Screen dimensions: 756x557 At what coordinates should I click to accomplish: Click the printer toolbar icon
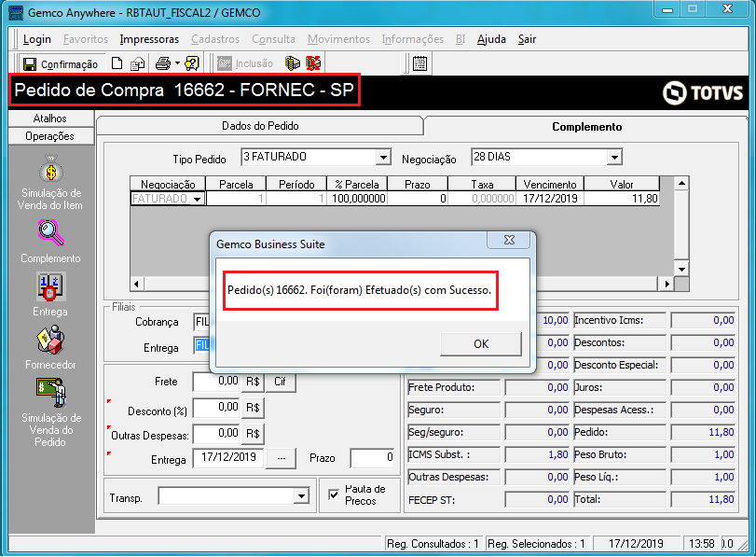(x=163, y=63)
